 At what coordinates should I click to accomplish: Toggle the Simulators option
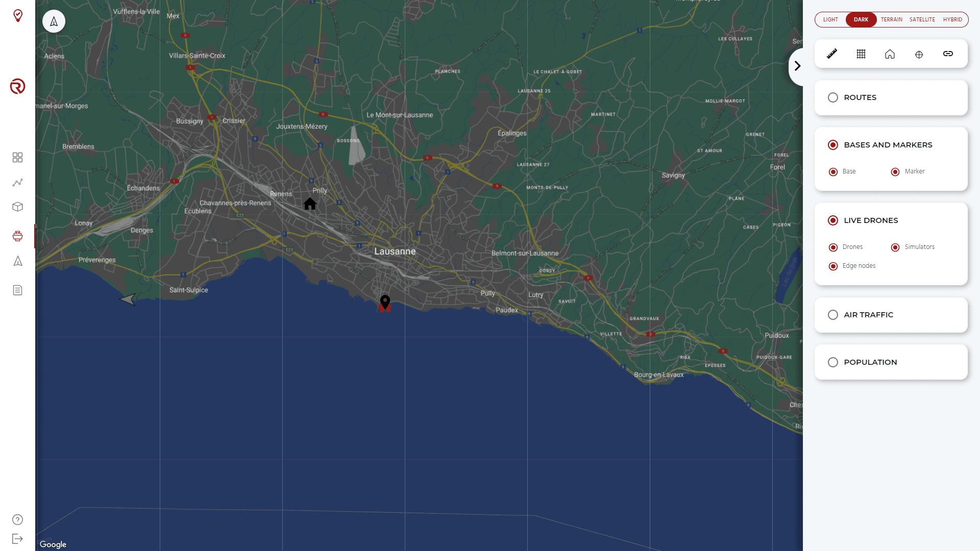coord(895,247)
